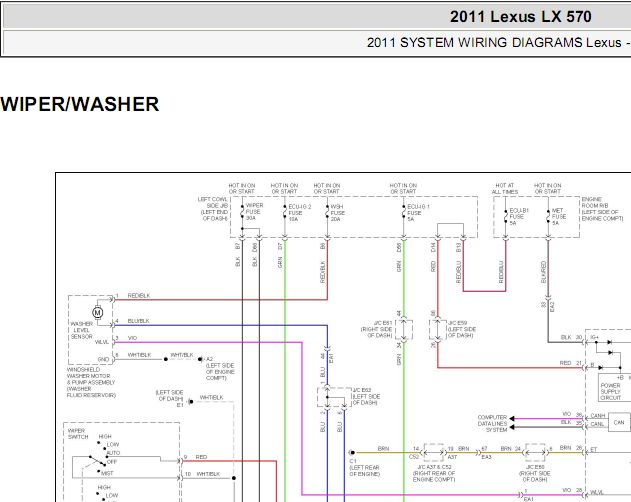This screenshot has width=631, height=502.
Task: Click the B13 connector pin label
Action: coord(458,247)
